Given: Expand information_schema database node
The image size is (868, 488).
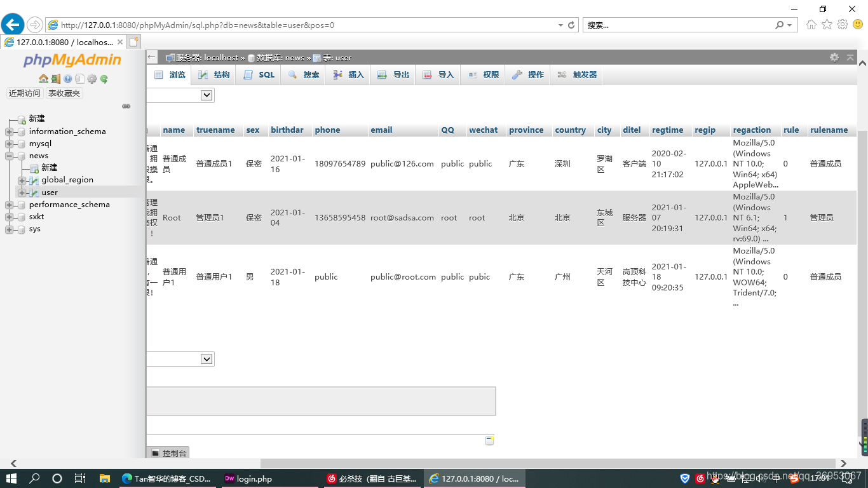Looking at the screenshot, I should point(10,132).
